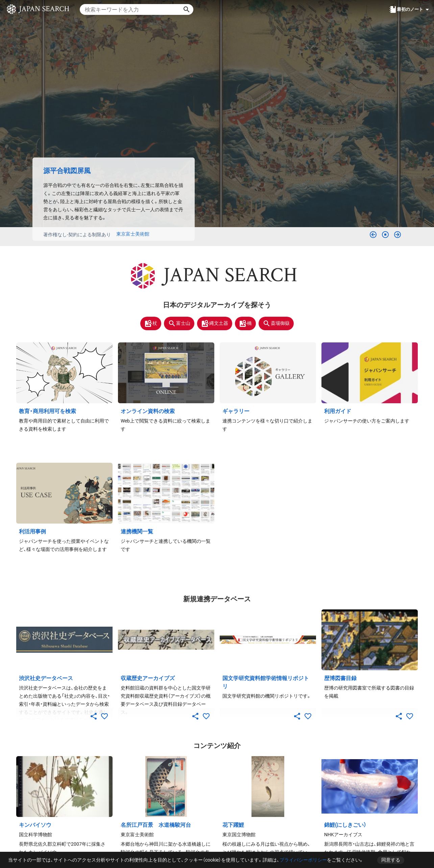
Task: Open 教育・商用利用可を検索 thumbnail card
Action: pyautogui.click(x=64, y=373)
